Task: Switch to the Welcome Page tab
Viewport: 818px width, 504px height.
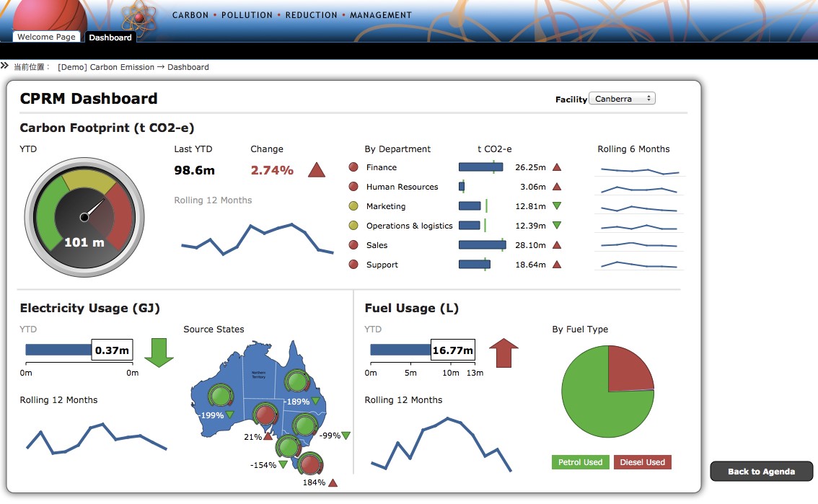Action: pos(46,37)
